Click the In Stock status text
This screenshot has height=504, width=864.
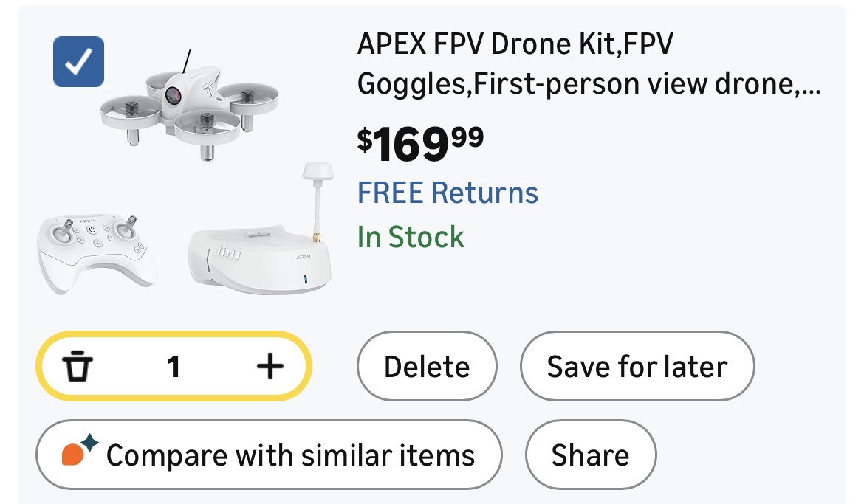pyautogui.click(x=411, y=238)
